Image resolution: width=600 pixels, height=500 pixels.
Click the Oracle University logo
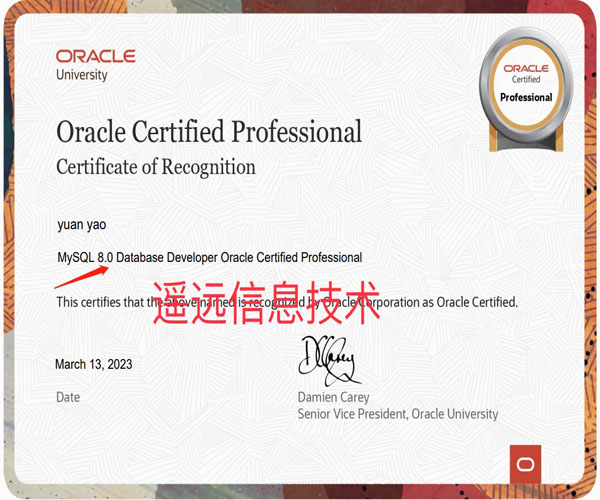(x=99, y=64)
